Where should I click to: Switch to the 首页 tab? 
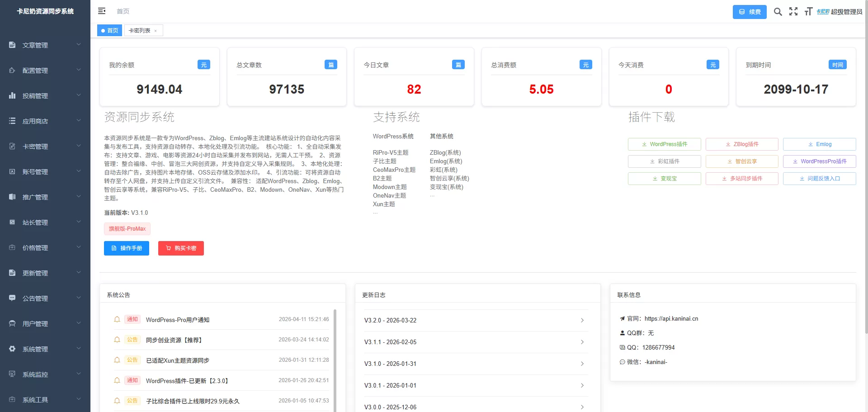coord(110,31)
